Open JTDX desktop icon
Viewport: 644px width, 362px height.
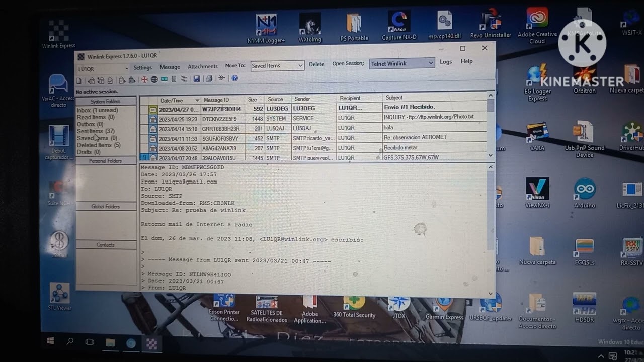(x=399, y=307)
